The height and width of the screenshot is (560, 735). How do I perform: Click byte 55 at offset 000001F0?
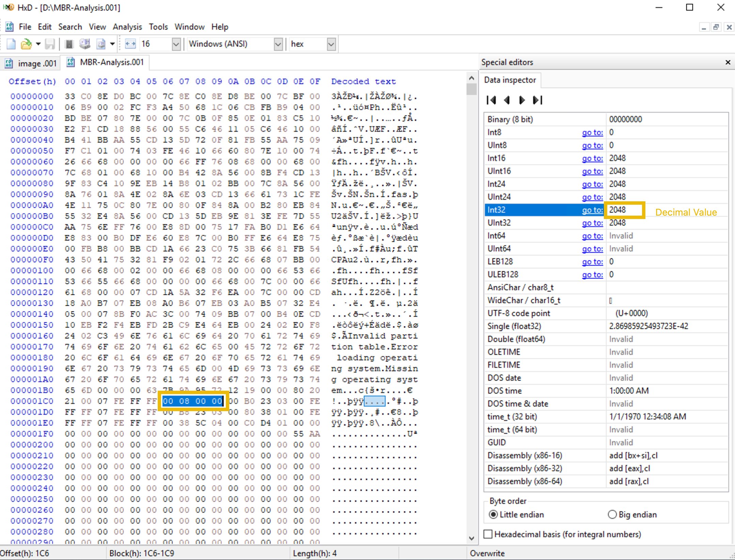[298, 434]
